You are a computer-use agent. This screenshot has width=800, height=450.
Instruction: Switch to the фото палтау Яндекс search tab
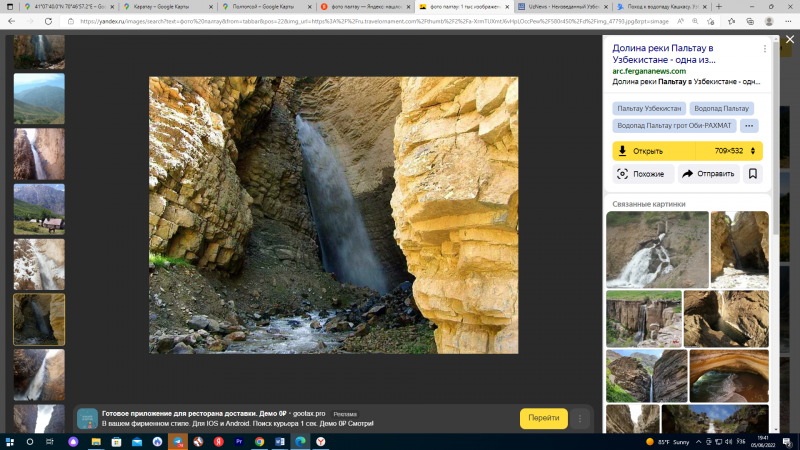point(365,7)
